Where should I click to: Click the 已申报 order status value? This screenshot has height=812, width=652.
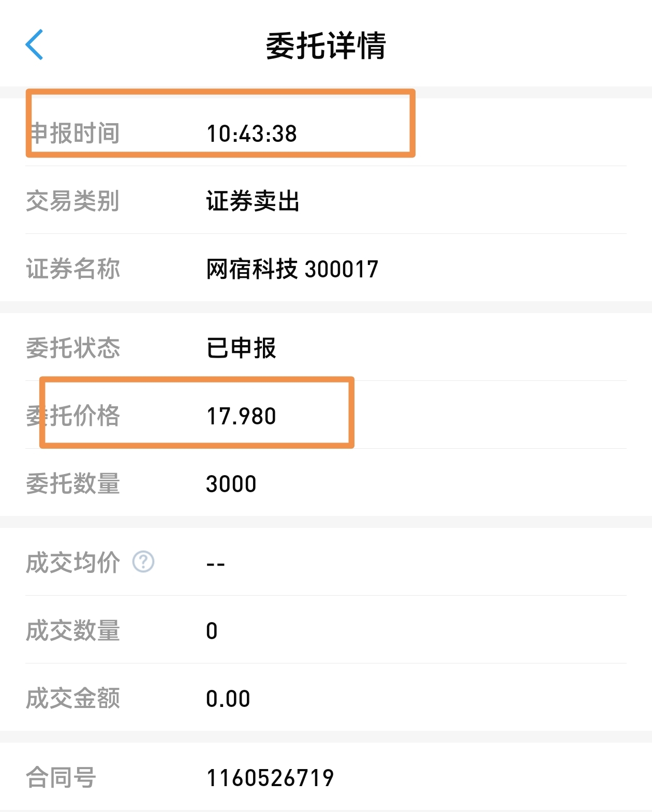241,348
